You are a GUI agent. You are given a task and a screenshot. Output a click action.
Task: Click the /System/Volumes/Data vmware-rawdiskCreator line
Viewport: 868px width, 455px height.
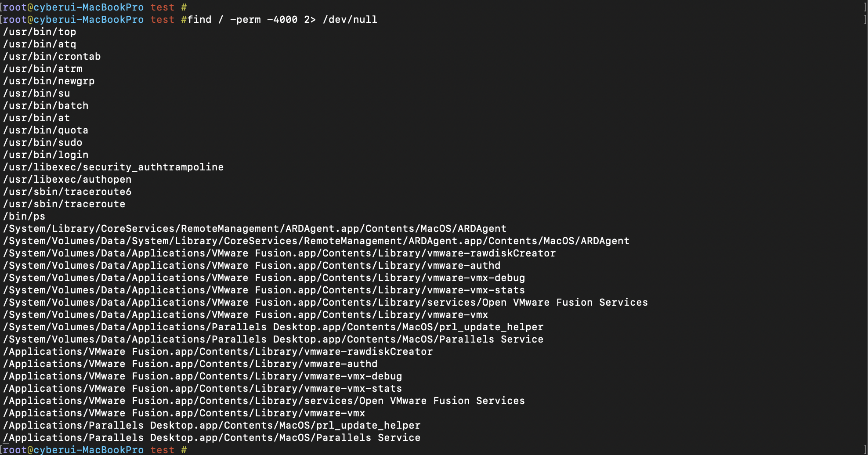(x=279, y=253)
